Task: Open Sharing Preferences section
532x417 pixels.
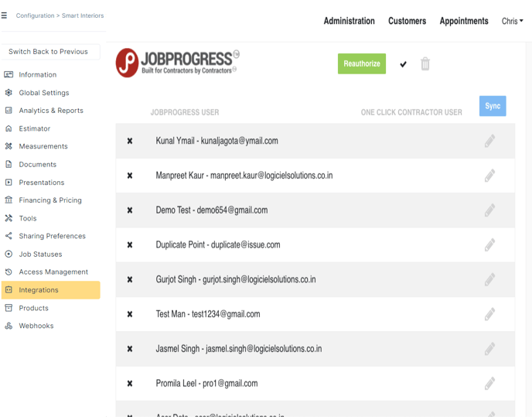Action: (x=53, y=236)
